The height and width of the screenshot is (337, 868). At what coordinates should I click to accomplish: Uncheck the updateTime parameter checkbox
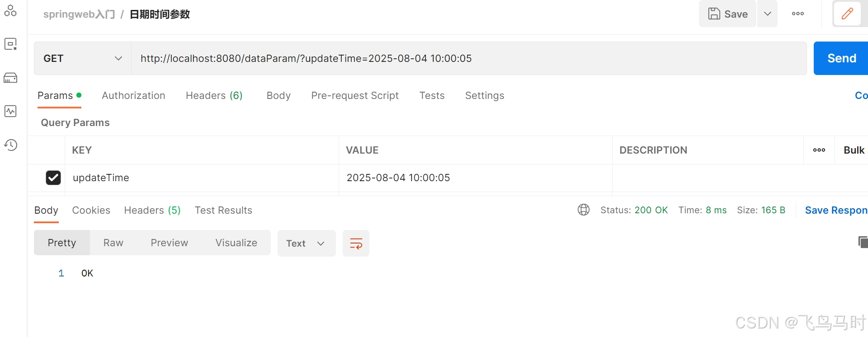pyautogui.click(x=53, y=178)
